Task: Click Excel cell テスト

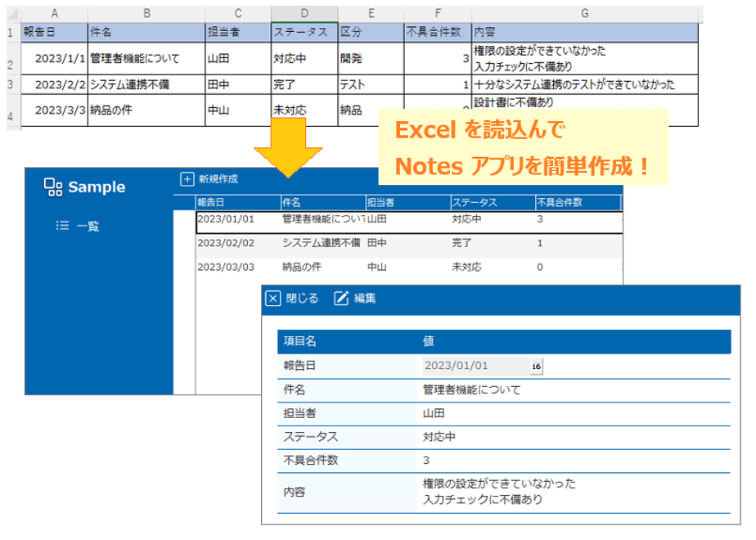Action: (x=371, y=84)
